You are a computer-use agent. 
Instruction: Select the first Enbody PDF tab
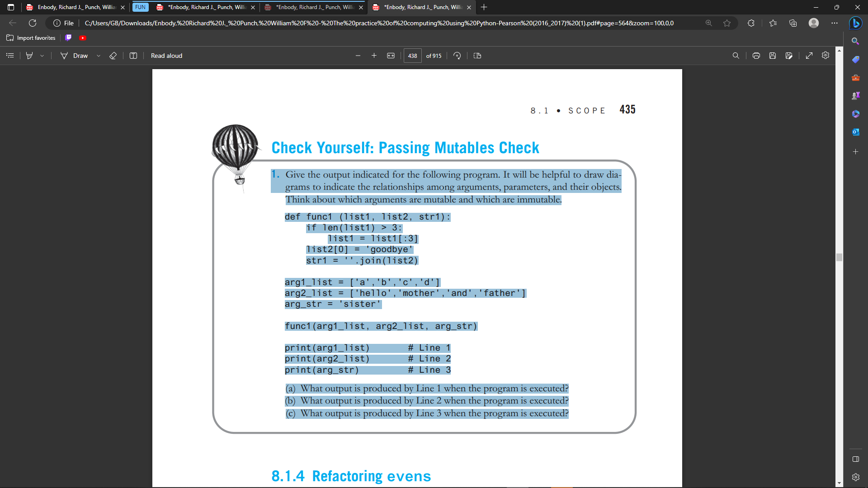pyautogui.click(x=72, y=7)
